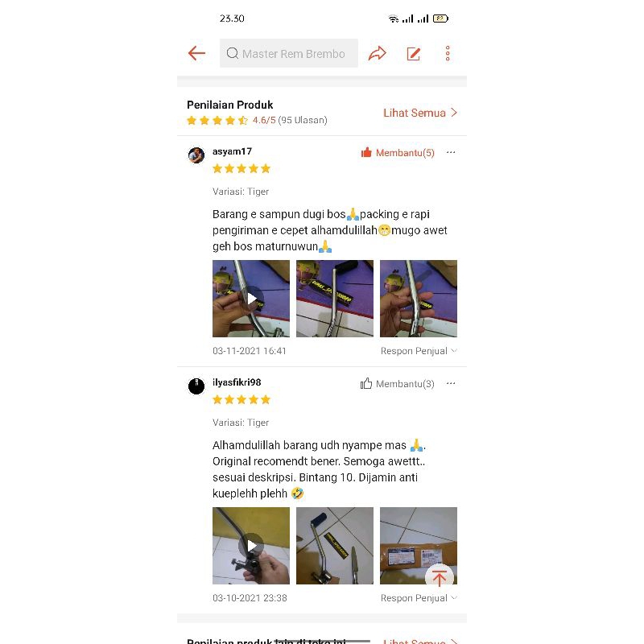This screenshot has height=644, width=644.
Task: Focus the Master Rem Brembo search field
Action: tap(289, 53)
